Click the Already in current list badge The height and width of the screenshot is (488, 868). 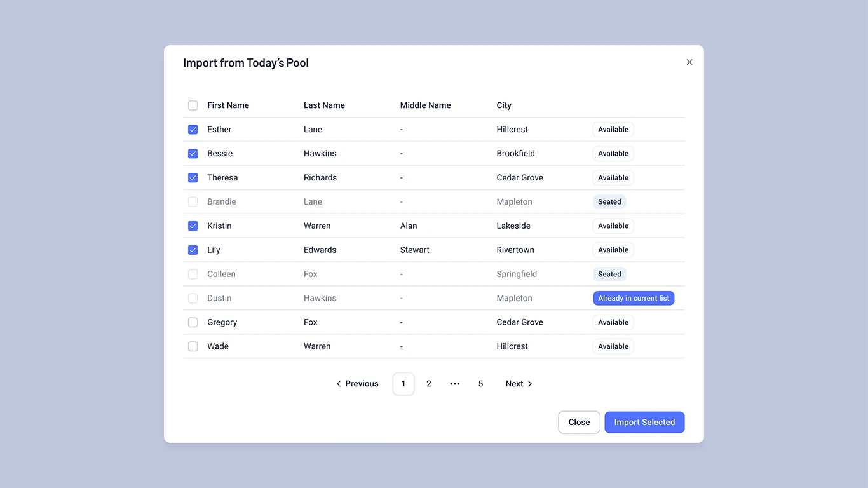(634, 299)
